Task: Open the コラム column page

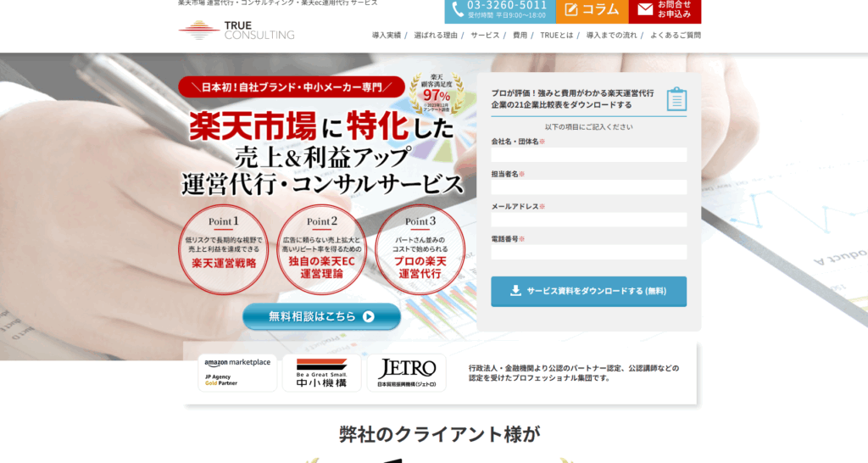Action: tap(592, 10)
